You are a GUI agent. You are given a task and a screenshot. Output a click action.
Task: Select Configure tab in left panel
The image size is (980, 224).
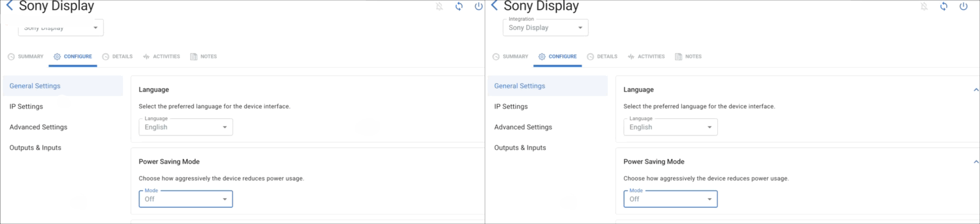73,56
